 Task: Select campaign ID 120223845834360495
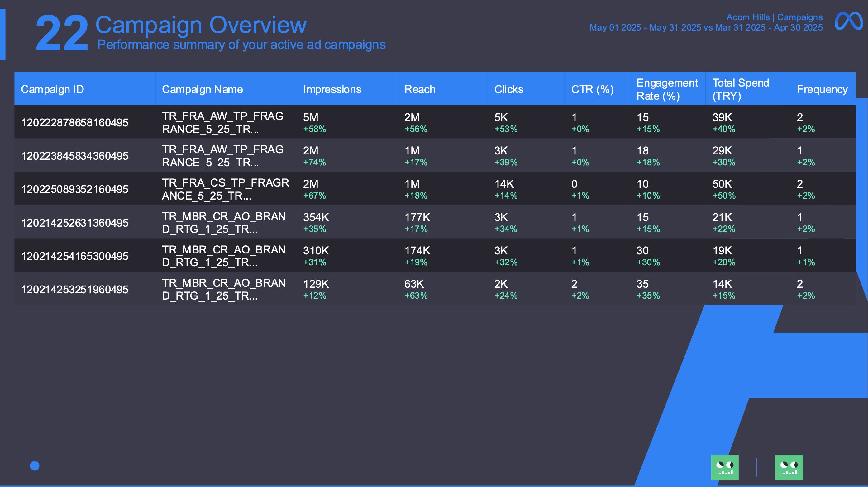[x=75, y=156]
